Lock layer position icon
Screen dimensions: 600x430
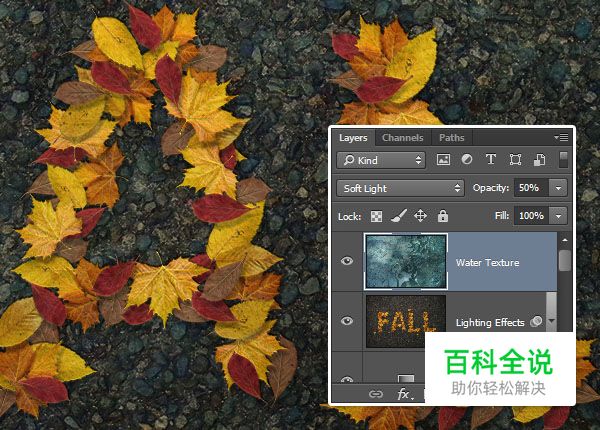pyautogui.click(x=421, y=216)
